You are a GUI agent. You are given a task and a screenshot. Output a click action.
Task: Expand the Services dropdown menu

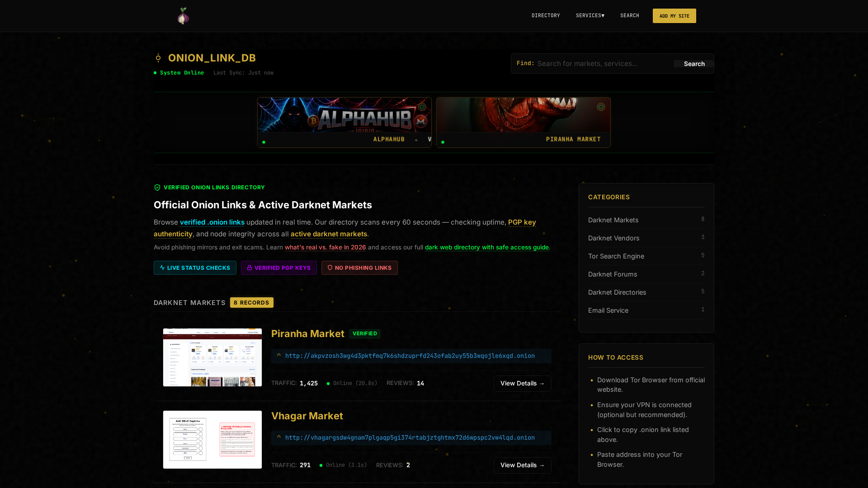pos(590,15)
